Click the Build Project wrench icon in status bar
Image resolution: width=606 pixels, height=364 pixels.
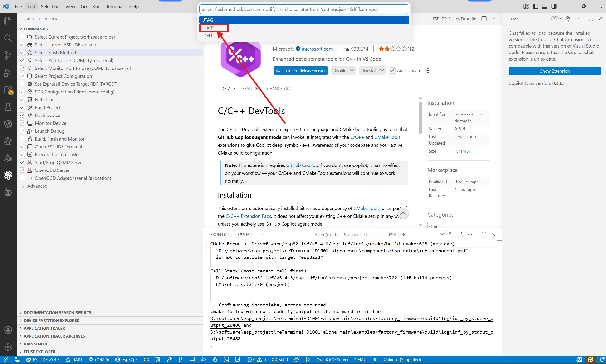point(169,359)
